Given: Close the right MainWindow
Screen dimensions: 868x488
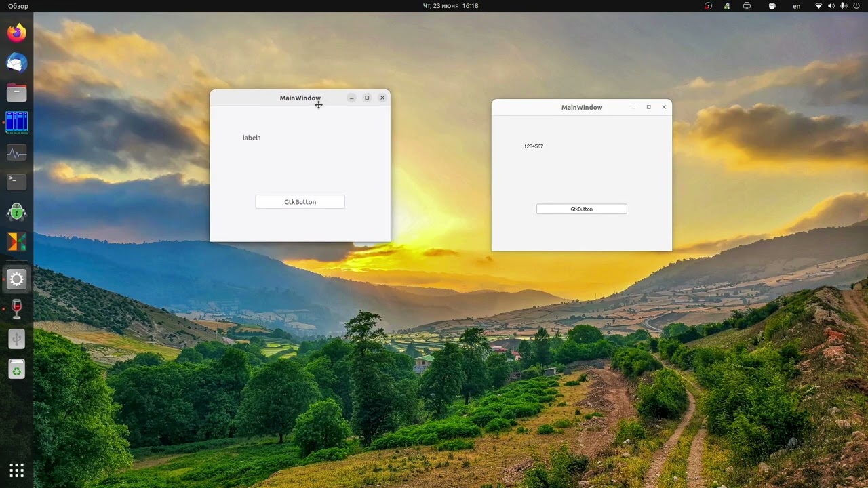Looking at the screenshot, I should pyautogui.click(x=664, y=107).
